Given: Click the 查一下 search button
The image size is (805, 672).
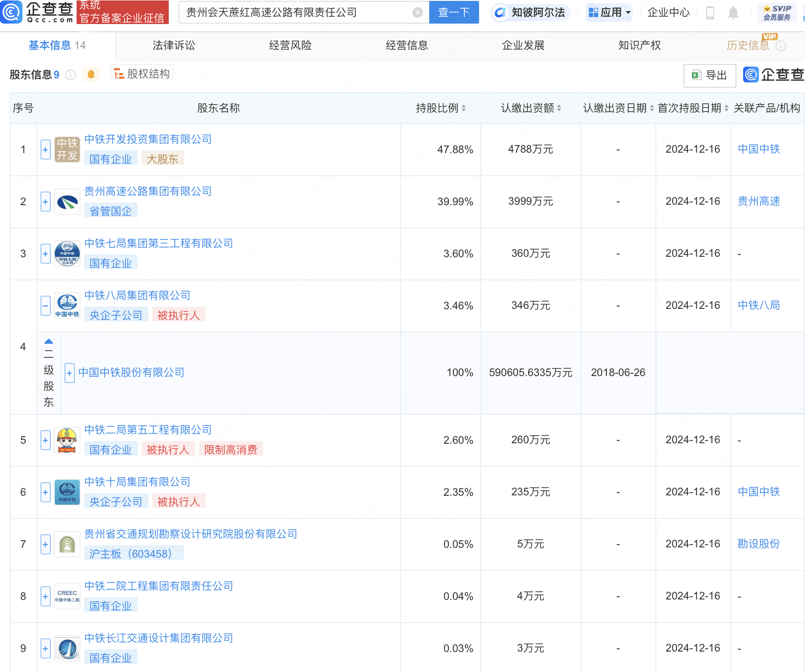Looking at the screenshot, I should point(454,12).
